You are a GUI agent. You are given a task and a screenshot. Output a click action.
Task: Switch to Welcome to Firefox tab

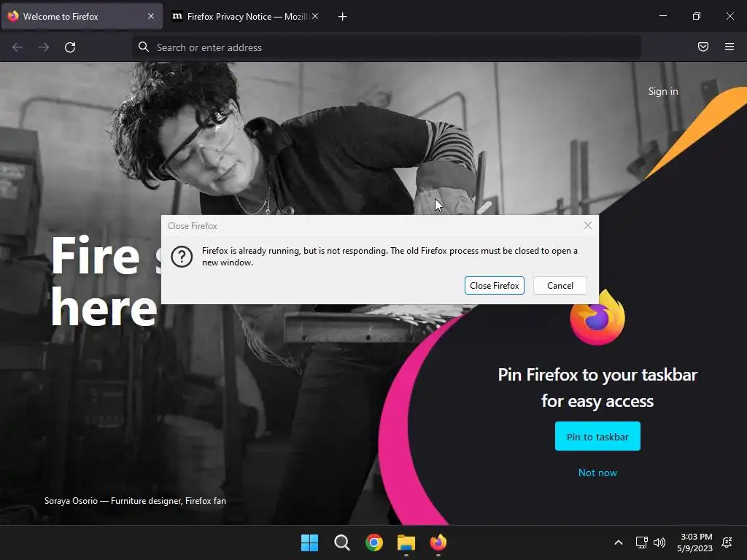pos(82,17)
